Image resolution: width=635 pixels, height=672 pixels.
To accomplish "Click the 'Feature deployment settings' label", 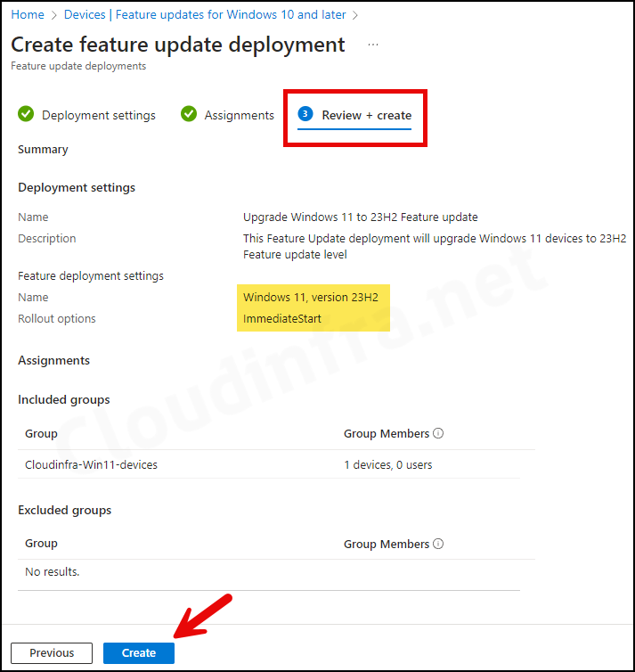I will pyautogui.click(x=91, y=275).
